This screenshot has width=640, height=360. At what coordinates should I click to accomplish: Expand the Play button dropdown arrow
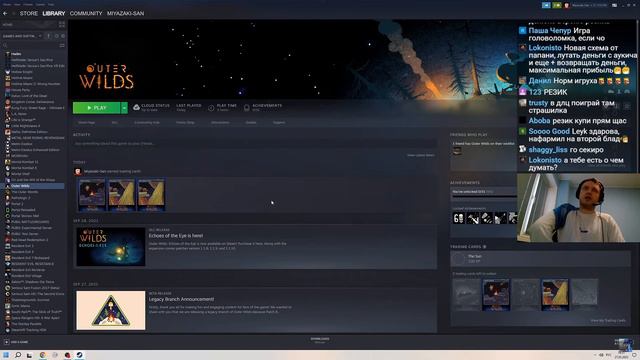tap(124, 108)
